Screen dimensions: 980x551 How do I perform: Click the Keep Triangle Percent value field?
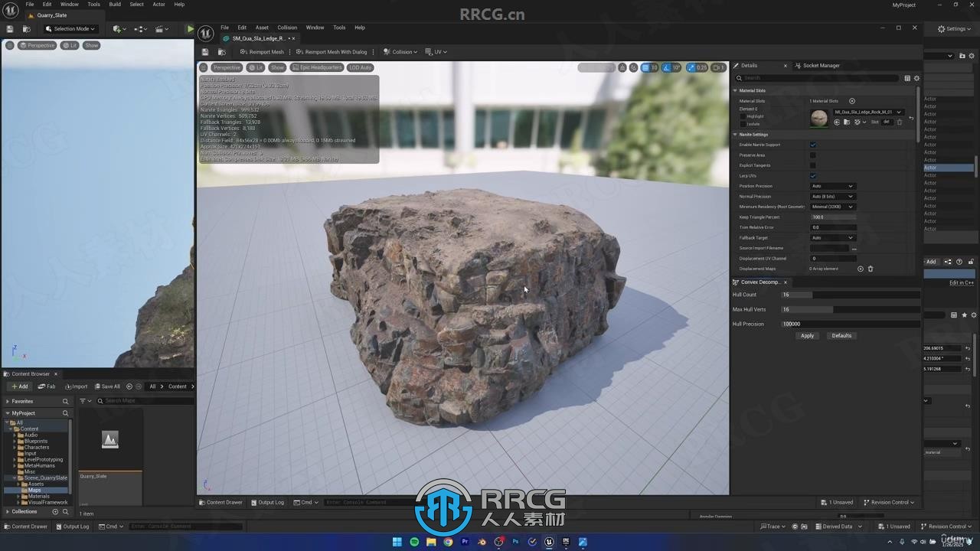click(x=833, y=217)
